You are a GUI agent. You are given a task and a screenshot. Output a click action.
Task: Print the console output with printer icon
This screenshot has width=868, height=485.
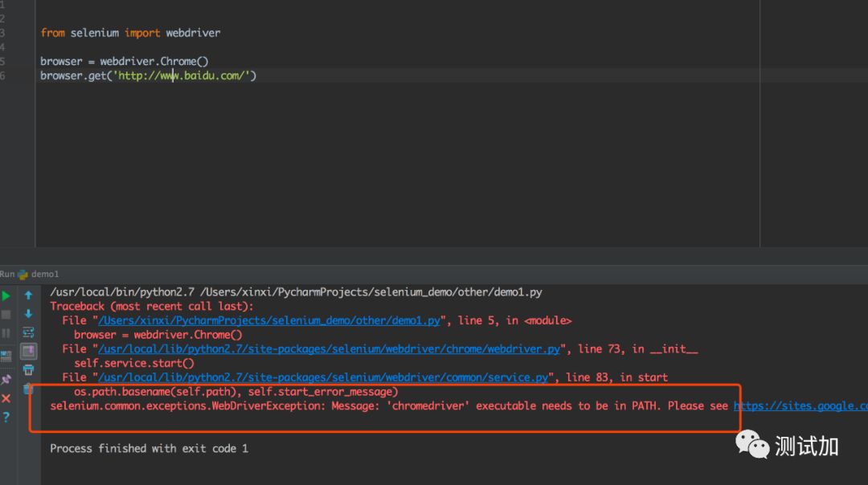(28, 370)
